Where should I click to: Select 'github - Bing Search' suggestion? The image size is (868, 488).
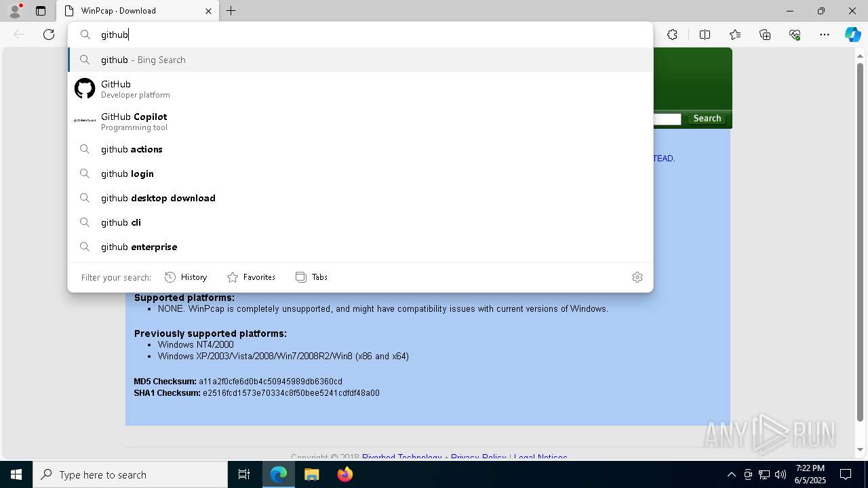coord(360,60)
